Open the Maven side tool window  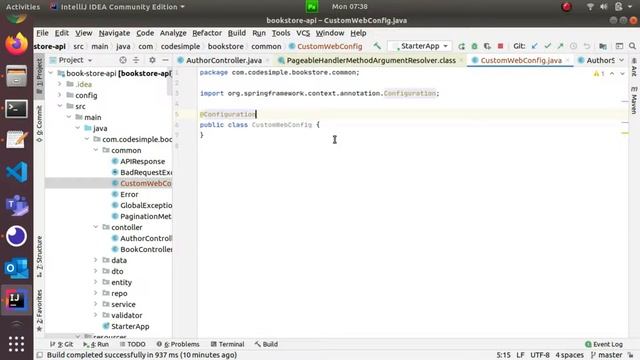[x=634, y=100]
